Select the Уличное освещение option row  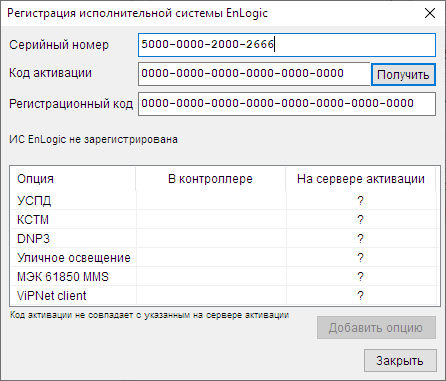(x=223, y=257)
